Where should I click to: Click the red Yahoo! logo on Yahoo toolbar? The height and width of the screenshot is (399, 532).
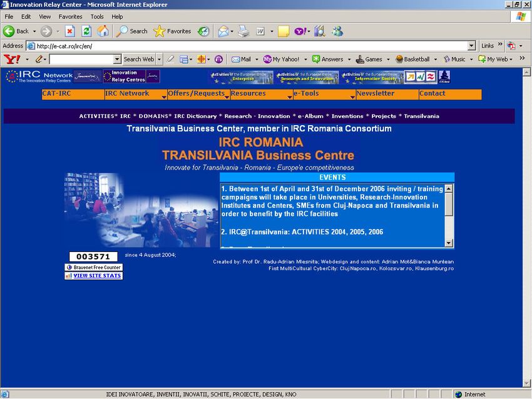tap(12, 59)
